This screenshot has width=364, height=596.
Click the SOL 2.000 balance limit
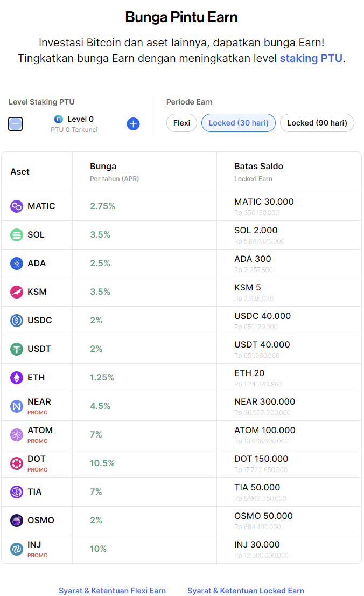coord(256,230)
